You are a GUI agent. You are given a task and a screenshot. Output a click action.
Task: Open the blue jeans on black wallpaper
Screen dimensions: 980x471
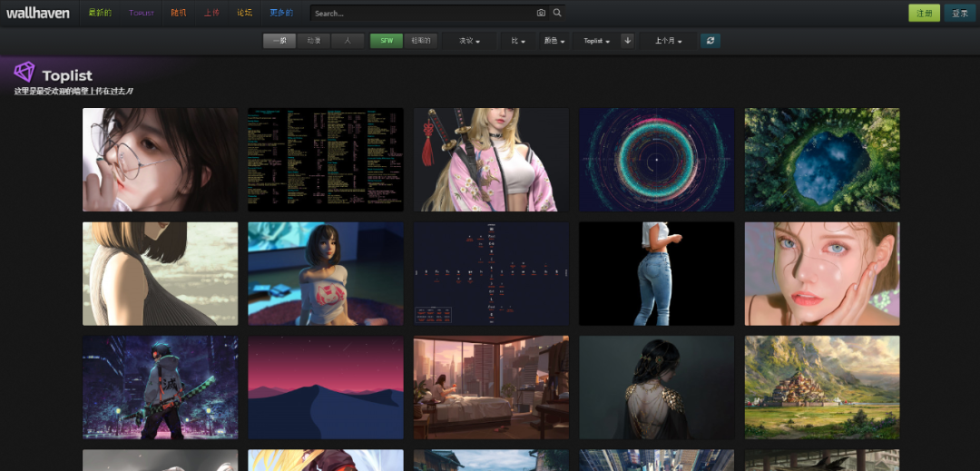click(x=657, y=273)
